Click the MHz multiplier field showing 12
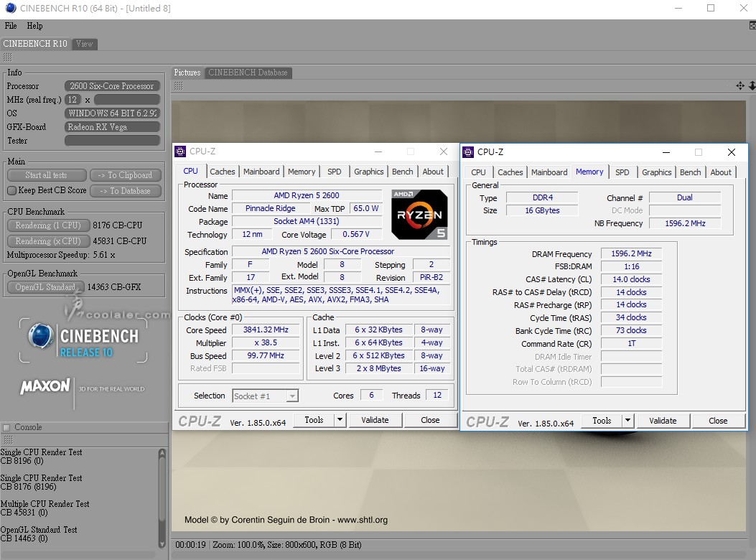Image resolution: width=756 pixels, height=560 pixels. point(73,100)
